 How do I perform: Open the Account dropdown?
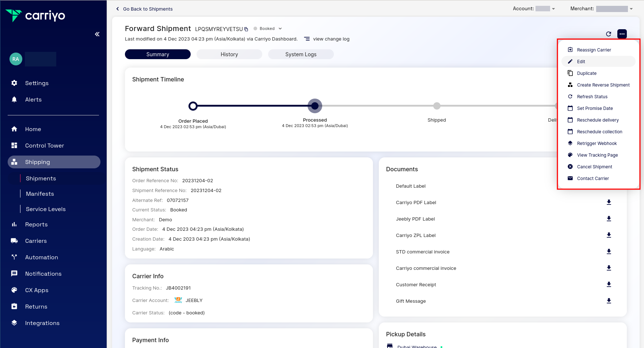[545, 9]
